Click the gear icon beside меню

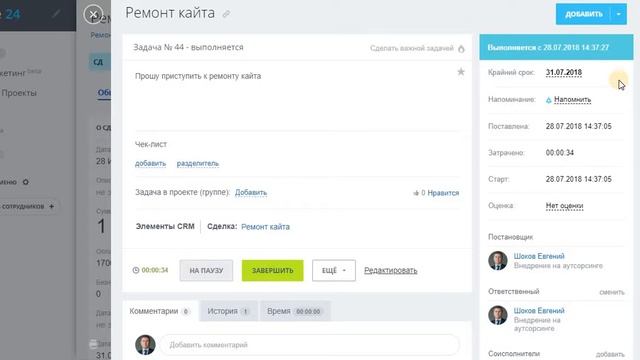click(x=26, y=182)
